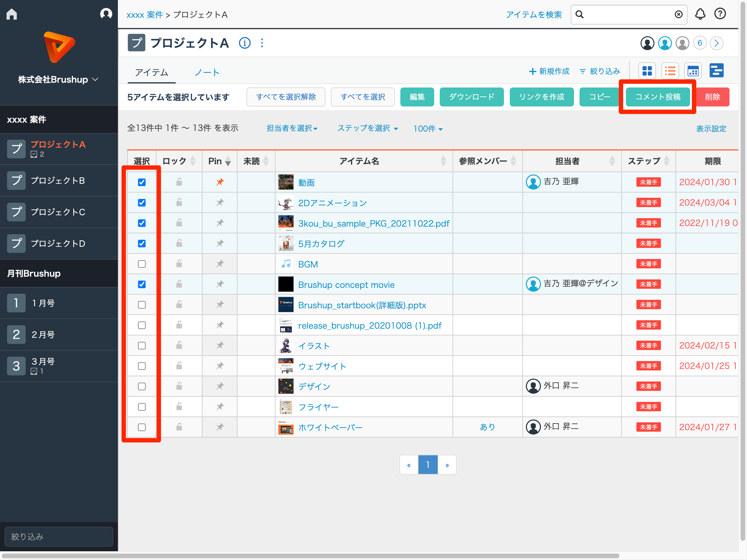747x560 pixels.
Task: Click the item search input field
Action: click(x=629, y=15)
